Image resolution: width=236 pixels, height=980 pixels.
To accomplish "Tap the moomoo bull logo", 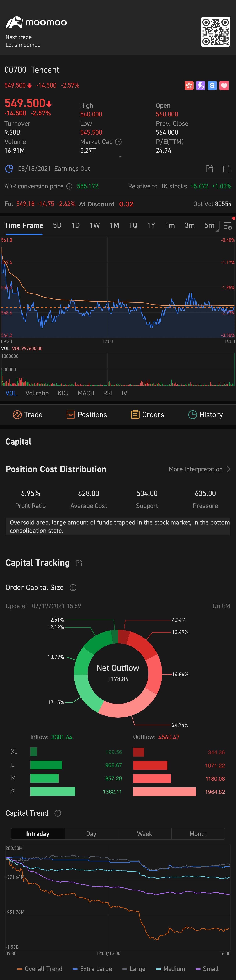I will click(14, 22).
